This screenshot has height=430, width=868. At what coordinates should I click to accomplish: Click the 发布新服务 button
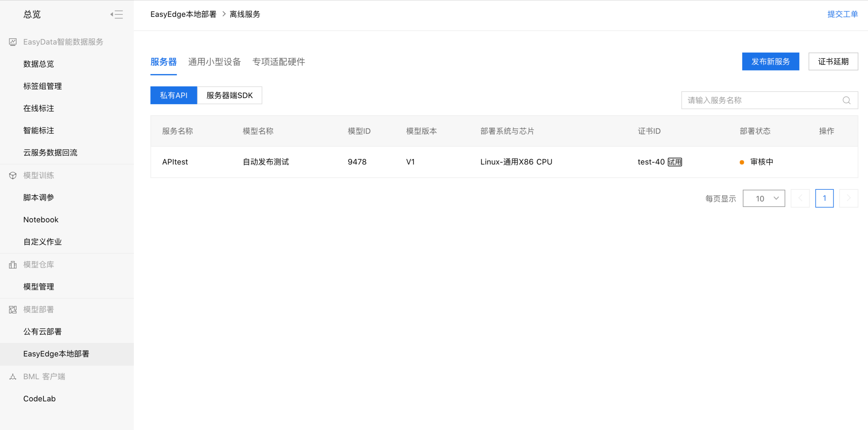(770, 62)
